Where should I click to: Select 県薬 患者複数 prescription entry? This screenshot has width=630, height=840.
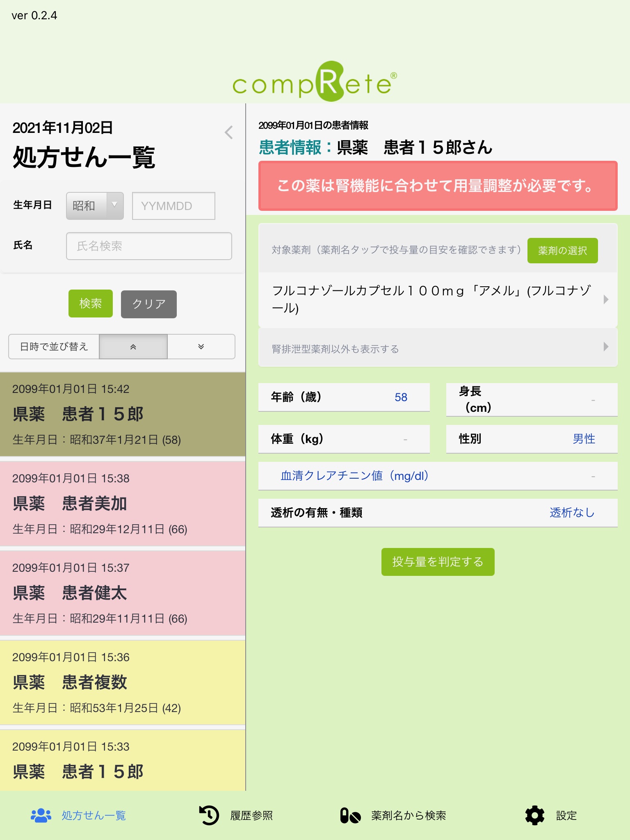point(123,682)
